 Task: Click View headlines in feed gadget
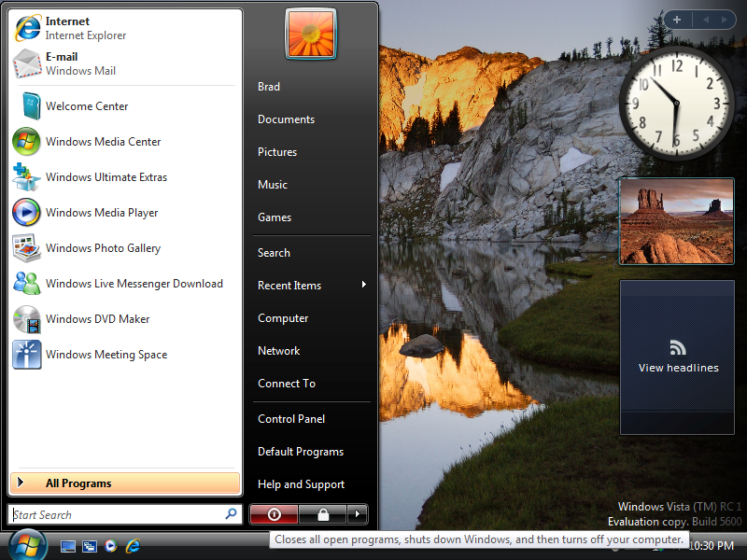tap(679, 368)
